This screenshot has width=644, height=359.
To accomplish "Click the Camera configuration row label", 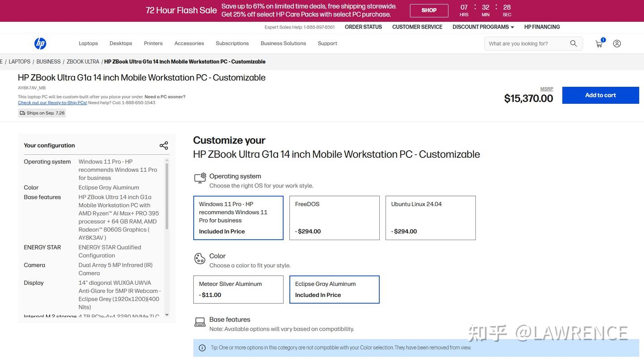I will pyautogui.click(x=34, y=265).
